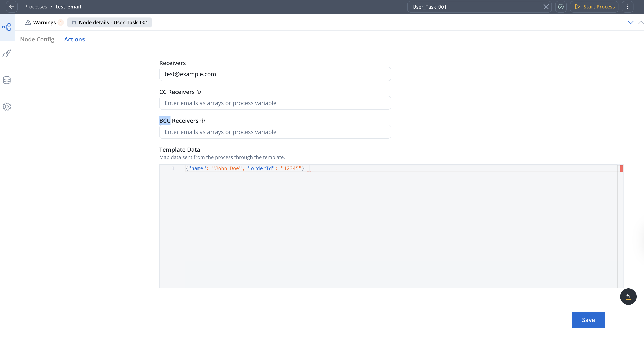This screenshot has height=338, width=644.
Task: Click Start Process button
Action: tap(594, 7)
